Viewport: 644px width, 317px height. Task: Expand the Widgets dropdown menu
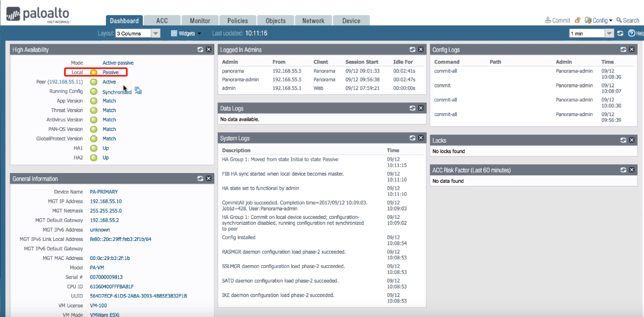(x=186, y=33)
